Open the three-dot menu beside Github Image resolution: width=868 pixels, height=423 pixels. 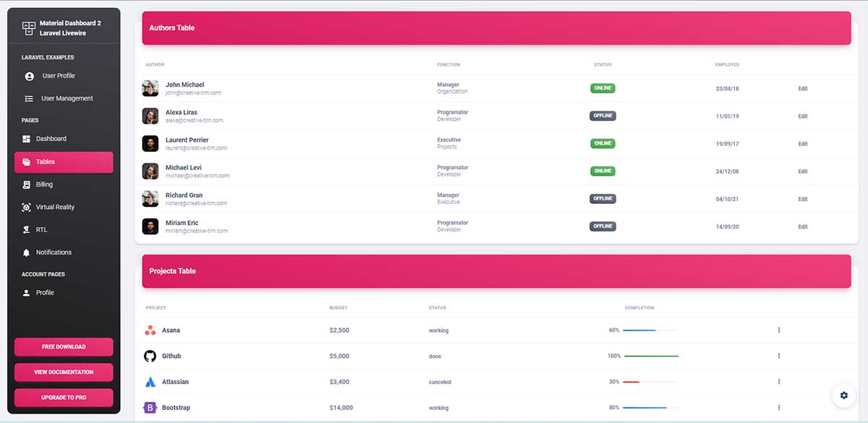coord(779,356)
